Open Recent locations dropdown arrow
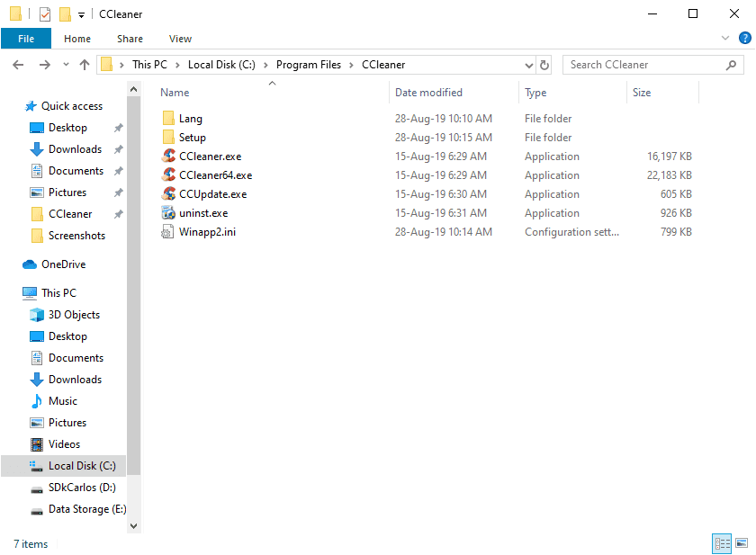This screenshot has width=756, height=555. [x=66, y=65]
